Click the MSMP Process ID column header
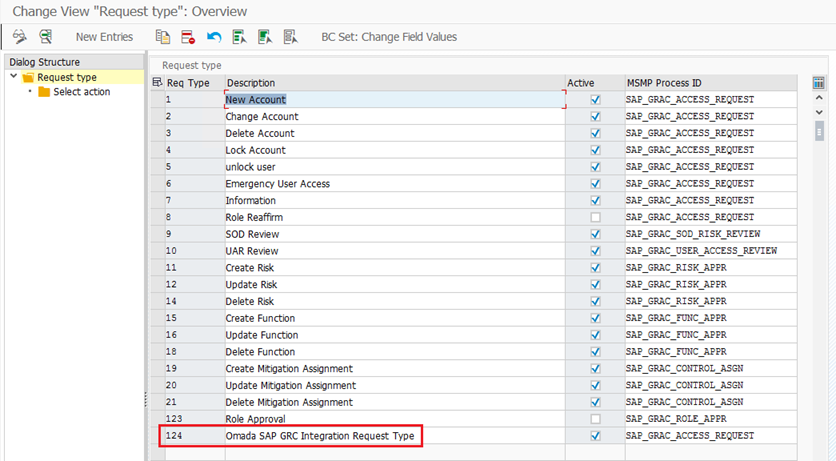The height and width of the screenshot is (461, 836). tap(711, 83)
